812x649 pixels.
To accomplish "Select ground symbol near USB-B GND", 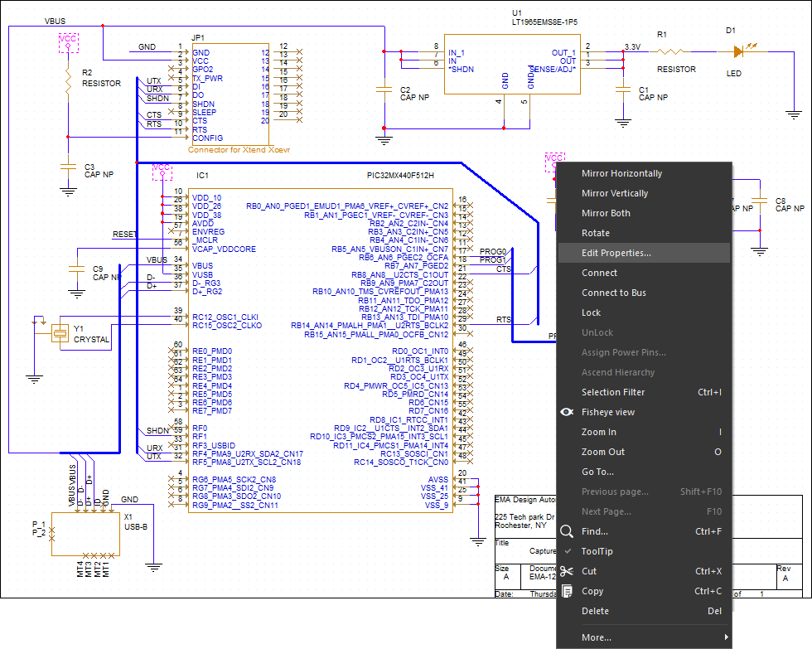I will (153, 567).
